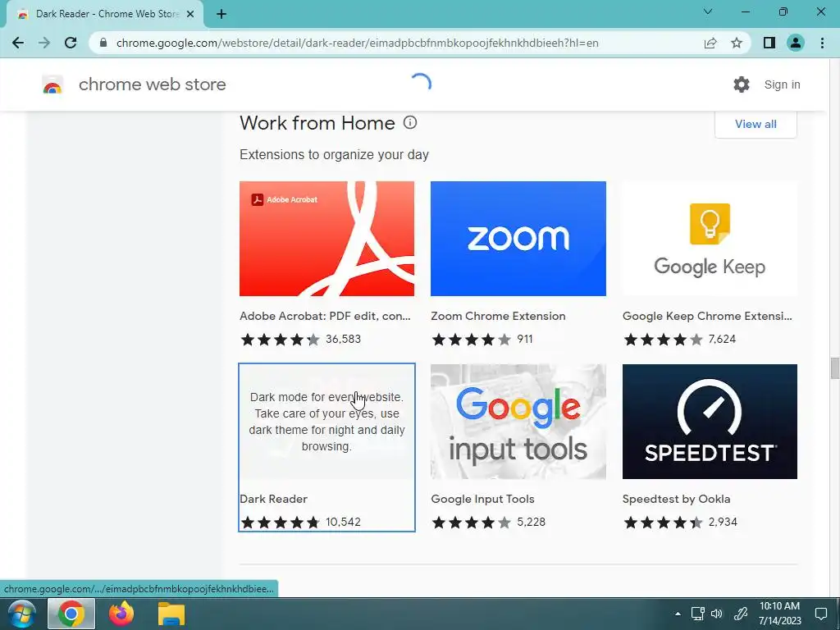Open the Google Keep extension thumbnail
This screenshot has width=840, height=630.
coord(710,239)
